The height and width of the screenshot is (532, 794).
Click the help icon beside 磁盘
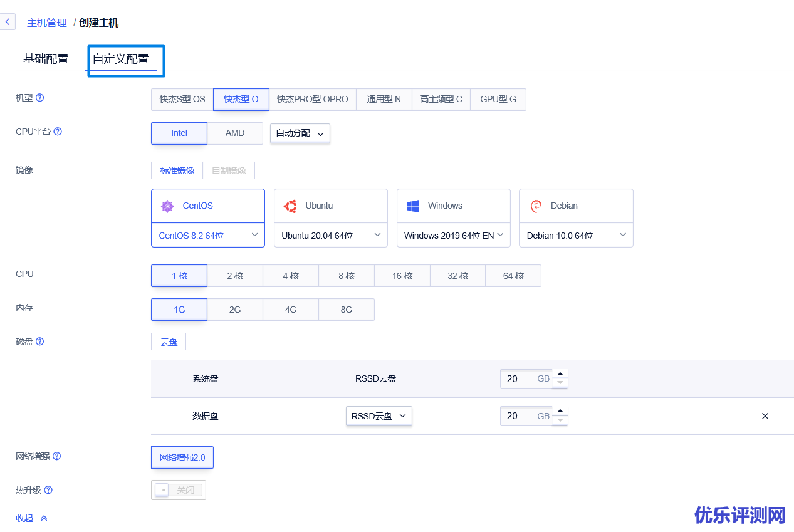point(40,342)
